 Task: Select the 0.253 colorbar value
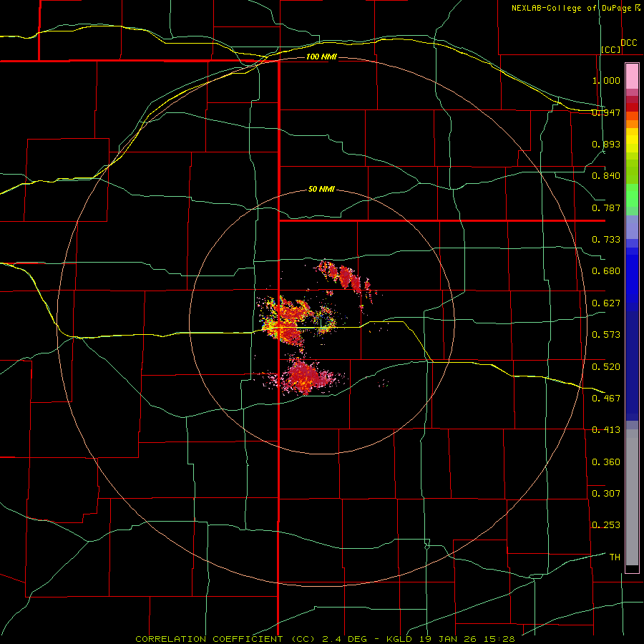coord(606,525)
